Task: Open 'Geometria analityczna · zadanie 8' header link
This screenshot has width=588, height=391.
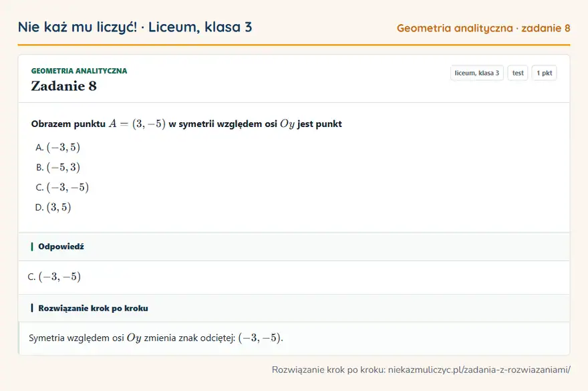Action: point(483,28)
